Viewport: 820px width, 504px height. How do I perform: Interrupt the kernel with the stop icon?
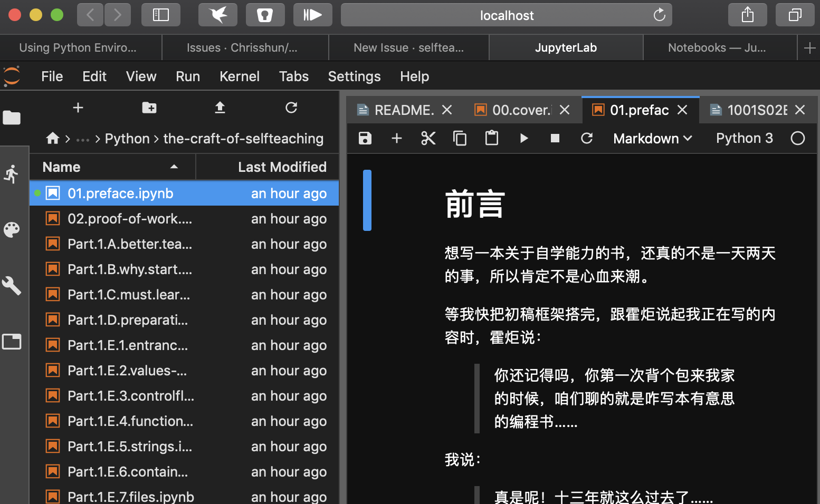(x=555, y=138)
